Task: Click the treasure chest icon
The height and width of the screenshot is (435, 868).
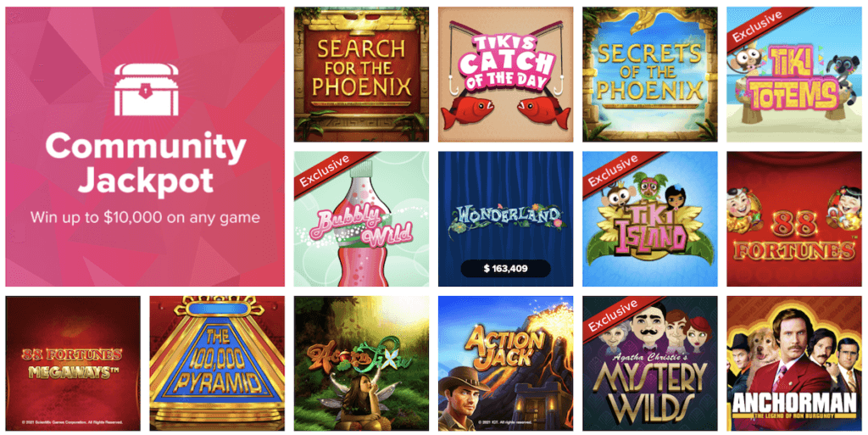Action: pos(146,89)
